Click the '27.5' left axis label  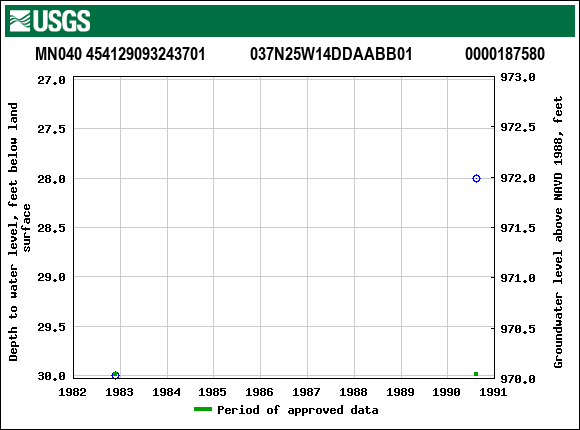click(x=51, y=129)
